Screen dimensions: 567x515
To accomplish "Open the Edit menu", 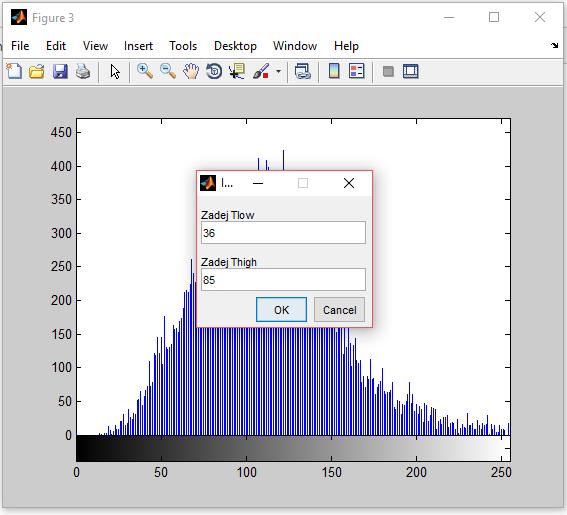I will pyautogui.click(x=56, y=46).
